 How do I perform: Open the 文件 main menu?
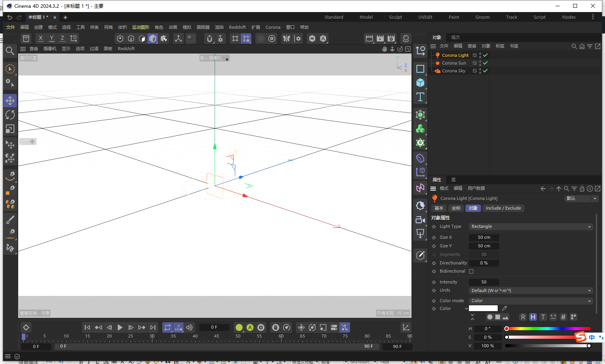point(10,27)
